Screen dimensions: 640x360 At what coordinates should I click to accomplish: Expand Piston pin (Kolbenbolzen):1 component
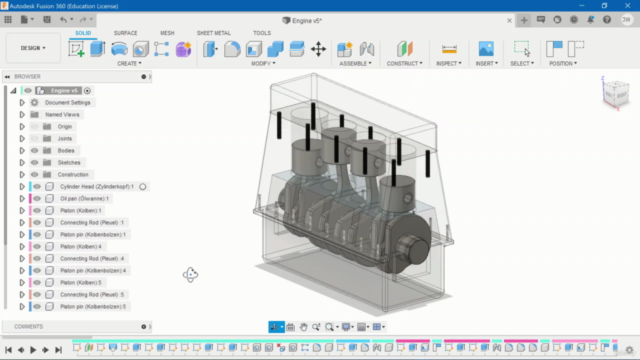point(22,235)
